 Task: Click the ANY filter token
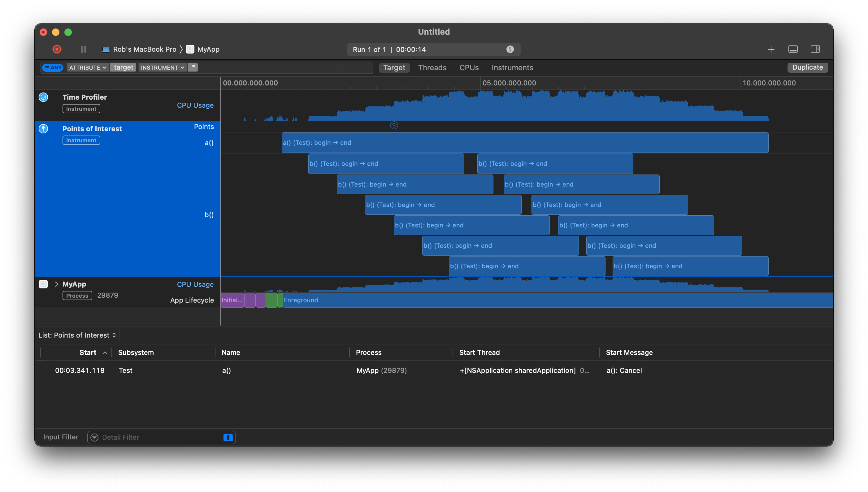coord(53,67)
